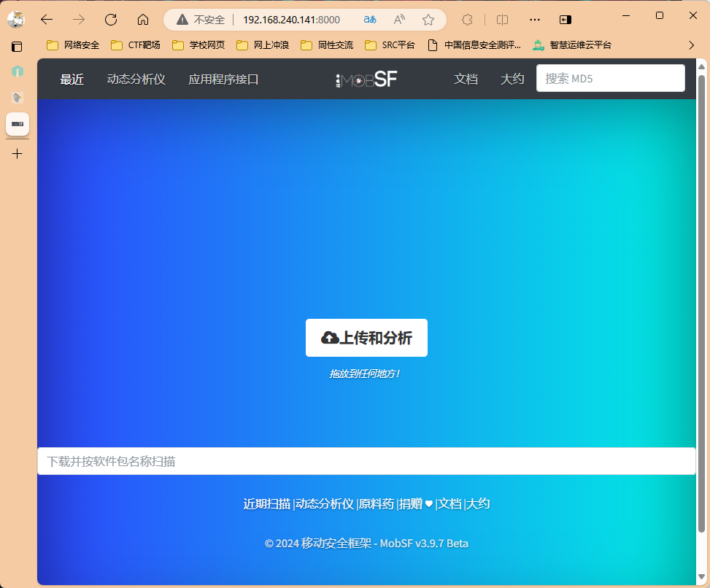Select the active MobSF vertical tab
Image resolution: width=710 pixels, height=588 pixels.
[x=18, y=124]
